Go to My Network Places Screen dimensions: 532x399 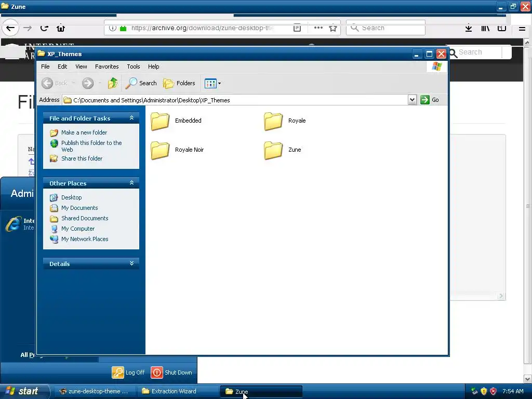click(x=85, y=239)
